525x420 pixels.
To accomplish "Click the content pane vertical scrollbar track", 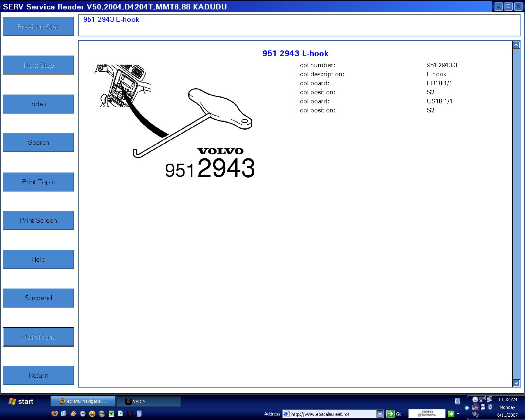I will tap(516, 214).
